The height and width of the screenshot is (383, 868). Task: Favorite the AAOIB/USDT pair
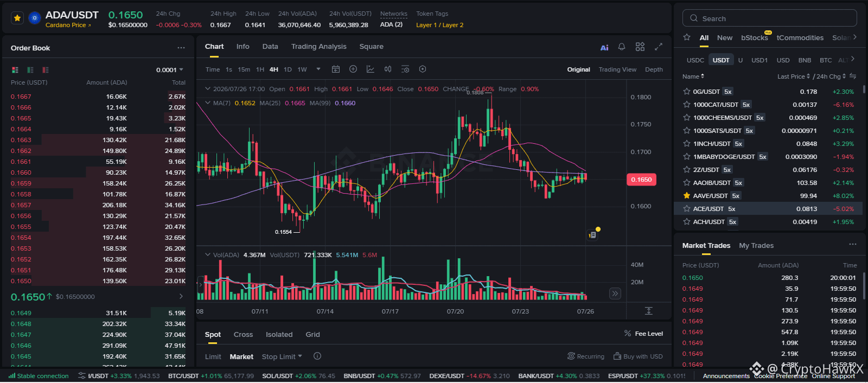tap(687, 183)
